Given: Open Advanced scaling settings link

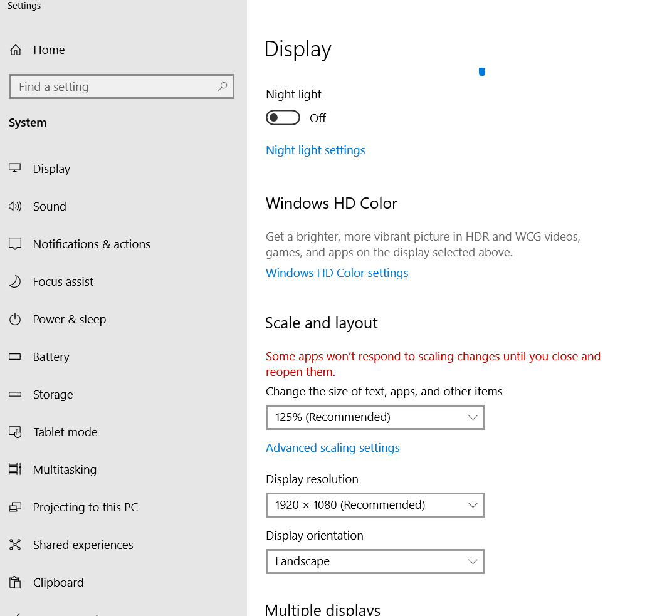Looking at the screenshot, I should (x=332, y=448).
